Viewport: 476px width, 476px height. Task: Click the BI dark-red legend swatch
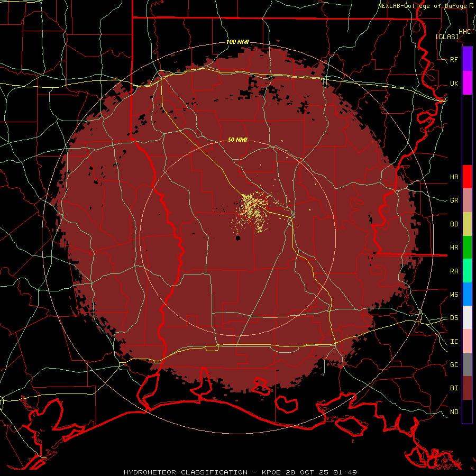(467, 388)
